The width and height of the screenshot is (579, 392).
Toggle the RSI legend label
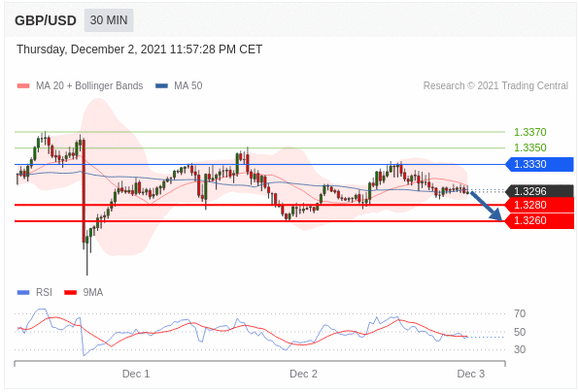click(44, 292)
